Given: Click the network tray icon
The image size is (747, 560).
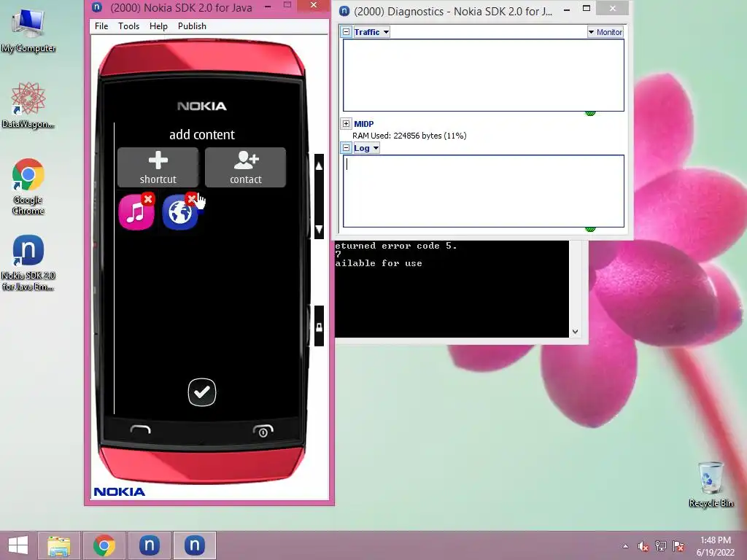Looking at the screenshot, I should click(661, 546).
